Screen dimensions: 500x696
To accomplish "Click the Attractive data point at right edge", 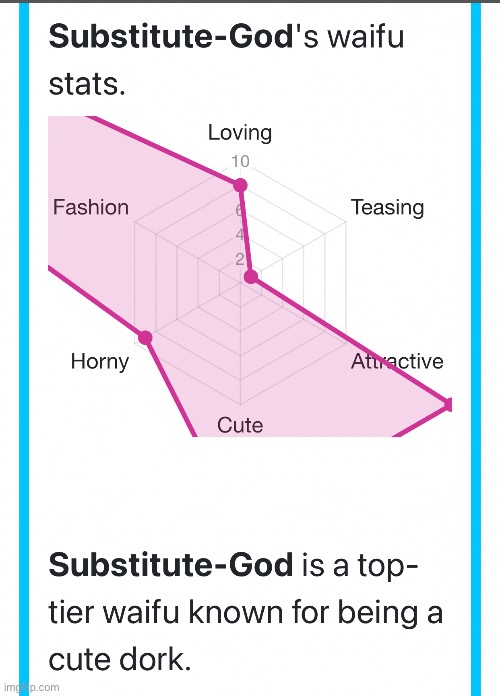I will [x=448, y=405].
